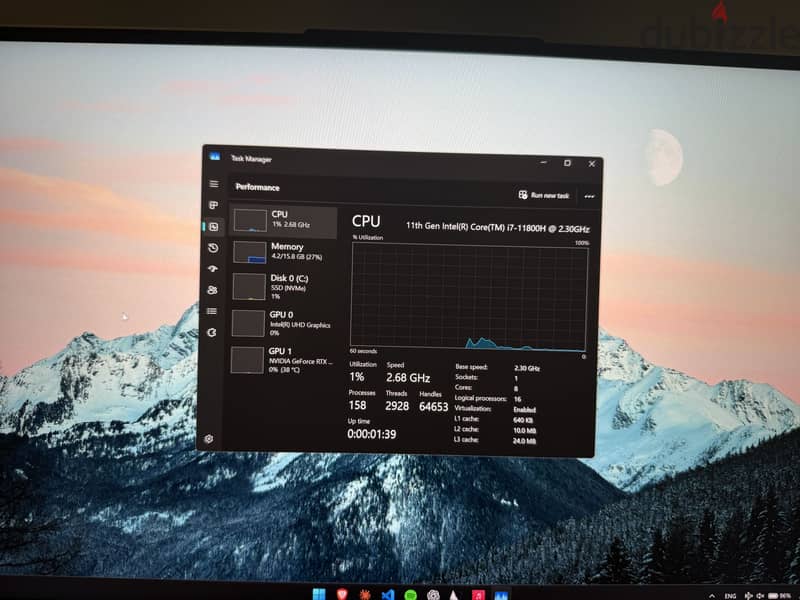Click the '60 seconds' graph label
This screenshot has width=800, height=600.
click(363, 351)
